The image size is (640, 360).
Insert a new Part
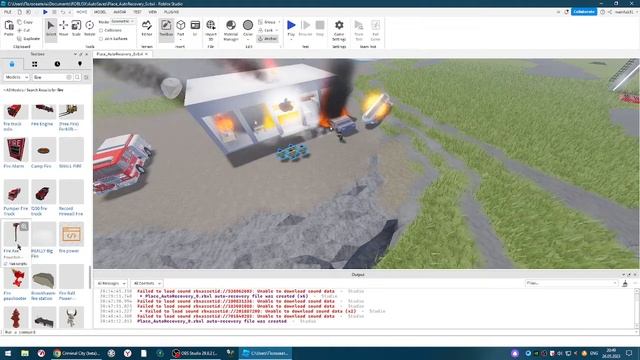(181, 29)
